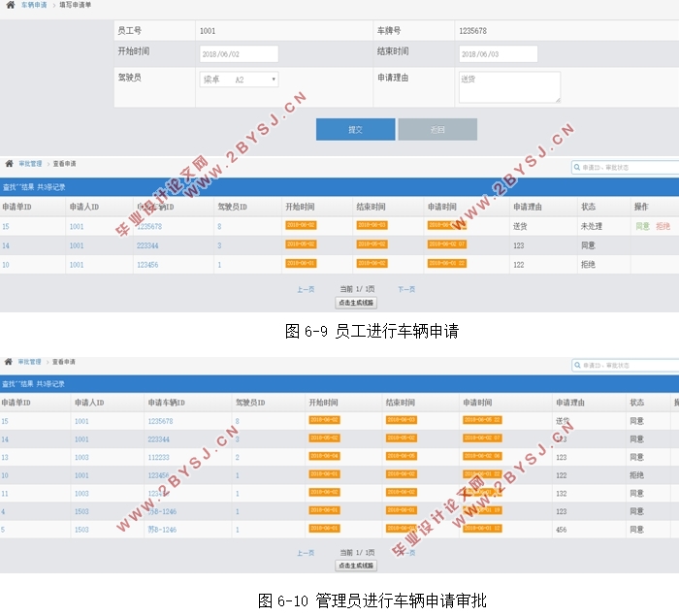
Task: Open application ID 11 in the bottom table
Action: [5, 494]
